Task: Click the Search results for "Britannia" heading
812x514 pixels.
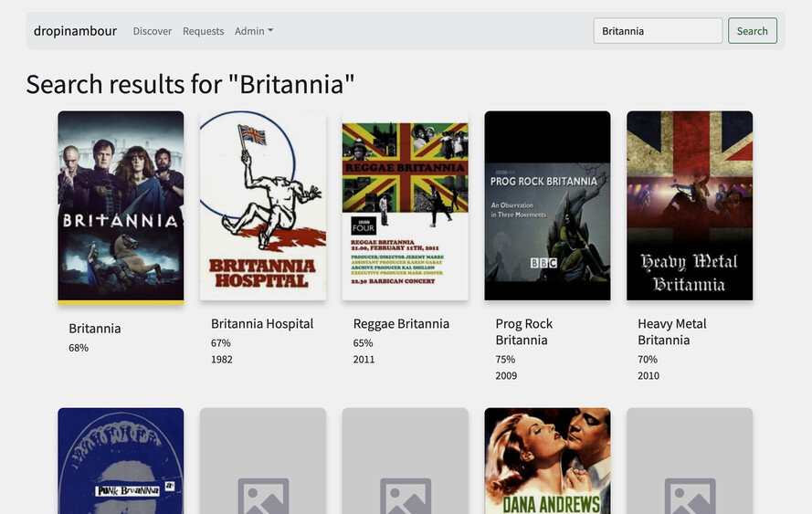Action: [x=190, y=84]
